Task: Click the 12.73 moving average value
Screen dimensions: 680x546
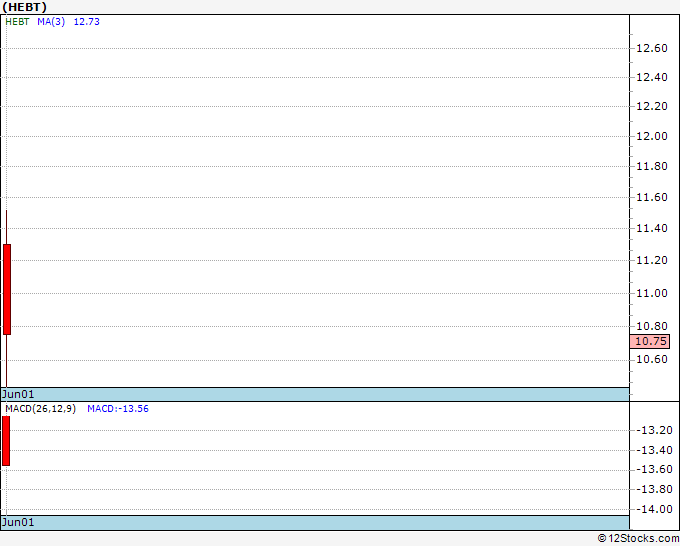Action: tap(87, 22)
